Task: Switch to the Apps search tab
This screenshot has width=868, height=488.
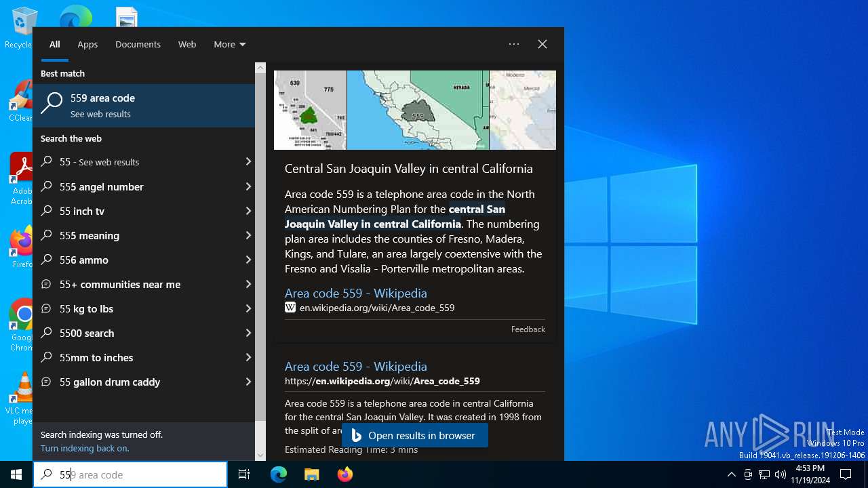Action: tap(87, 44)
